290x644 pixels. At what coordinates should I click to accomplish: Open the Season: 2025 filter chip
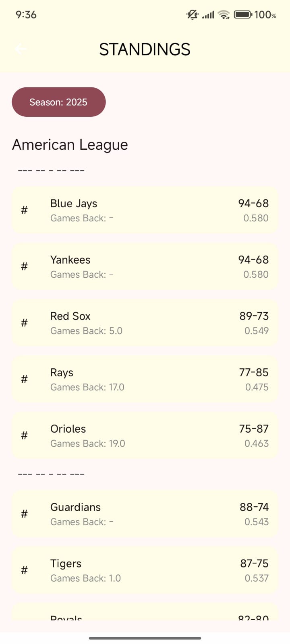point(58,102)
